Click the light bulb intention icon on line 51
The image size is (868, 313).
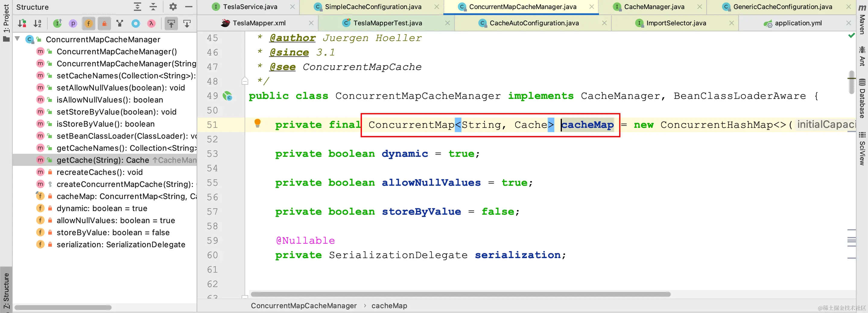coord(258,123)
